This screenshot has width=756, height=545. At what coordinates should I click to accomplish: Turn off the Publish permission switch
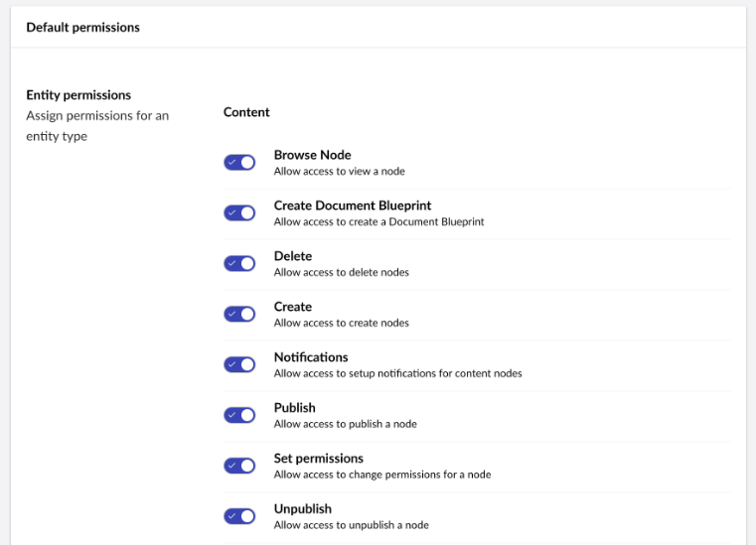(239, 415)
